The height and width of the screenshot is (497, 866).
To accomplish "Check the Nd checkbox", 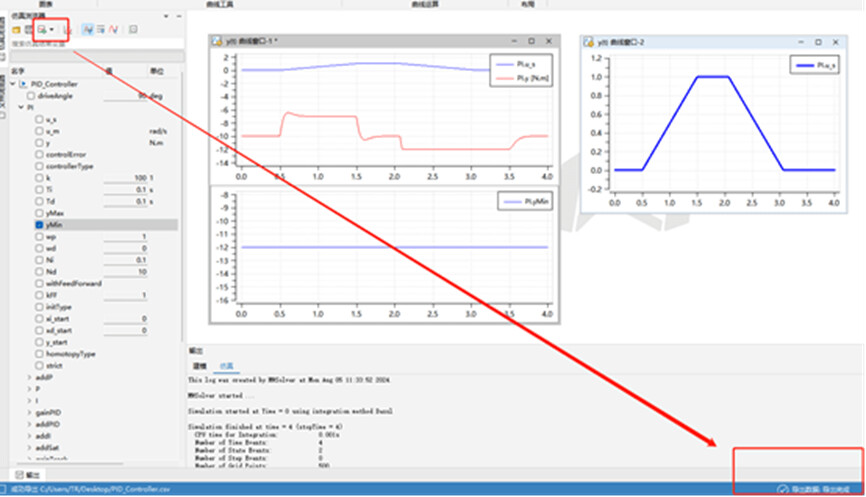I will [39, 272].
